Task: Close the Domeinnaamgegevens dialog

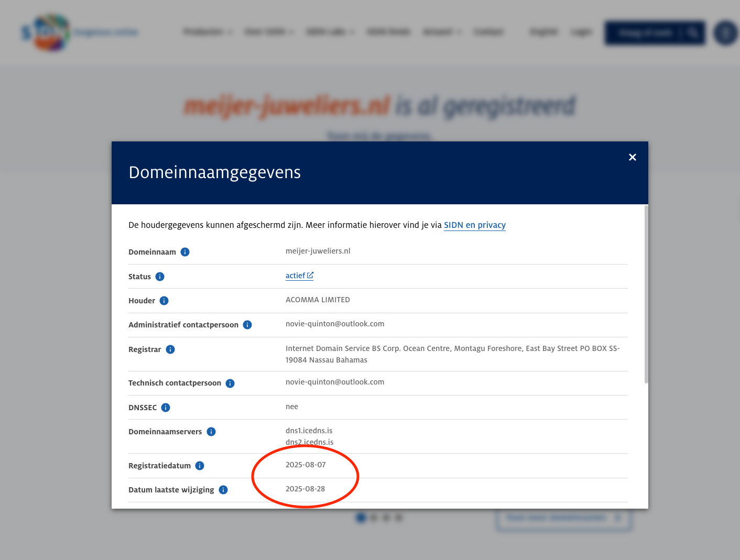Action: click(x=632, y=157)
